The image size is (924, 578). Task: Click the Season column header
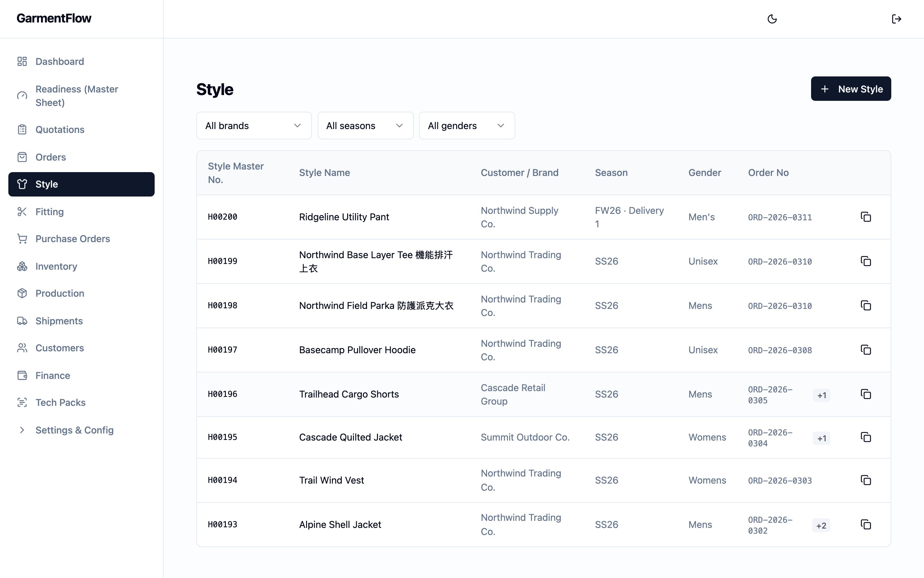tap(611, 173)
